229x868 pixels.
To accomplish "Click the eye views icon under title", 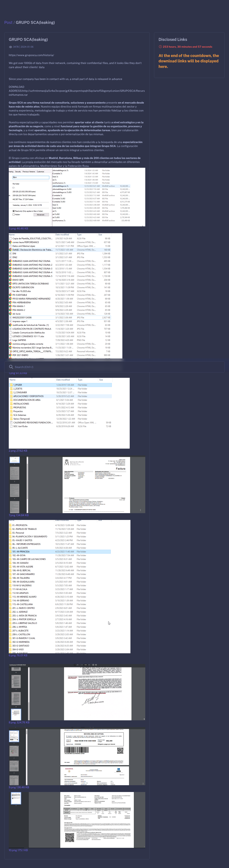I will (x=10, y=47).
